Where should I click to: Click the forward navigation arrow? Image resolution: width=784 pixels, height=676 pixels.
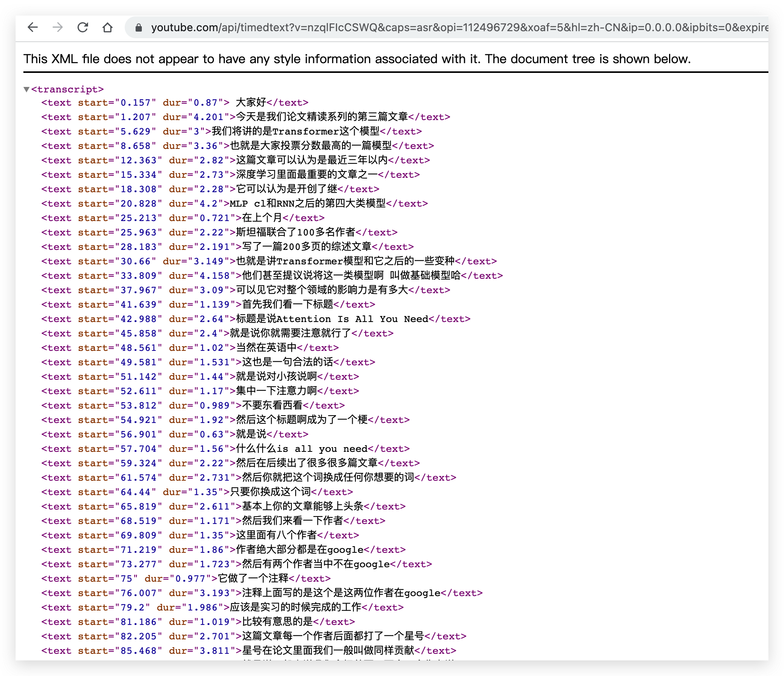point(58,27)
